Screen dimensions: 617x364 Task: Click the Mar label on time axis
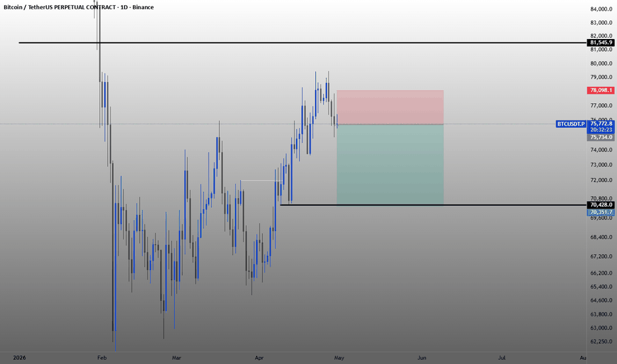click(176, 357)
